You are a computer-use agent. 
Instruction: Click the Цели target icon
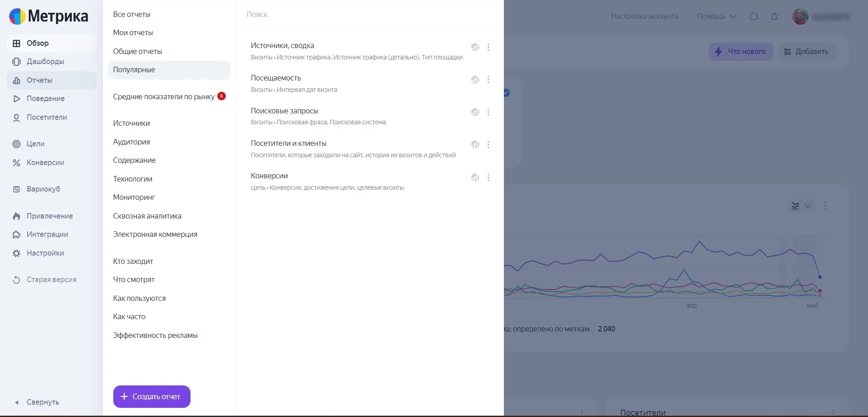point(16,144)
